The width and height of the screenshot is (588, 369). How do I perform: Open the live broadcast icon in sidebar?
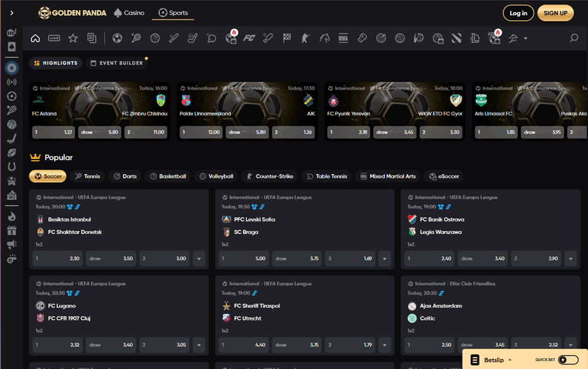(11, 82)
